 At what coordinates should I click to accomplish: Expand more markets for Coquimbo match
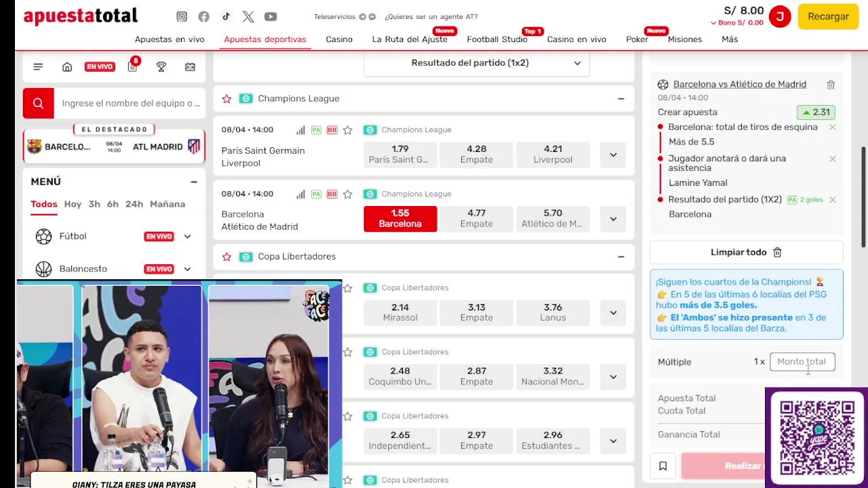[613, 377]
